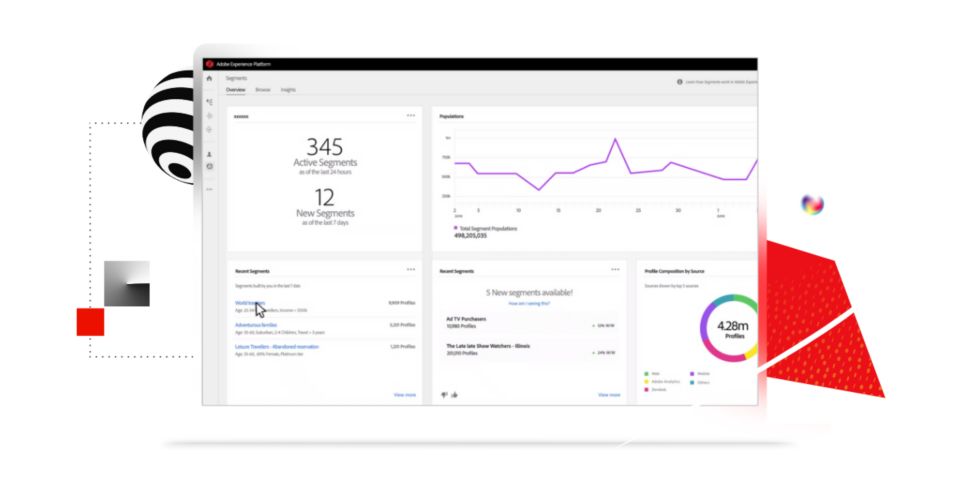960x480 pixels.
Task: Open options menu on Active Segments card
Action: pos(411,115)
